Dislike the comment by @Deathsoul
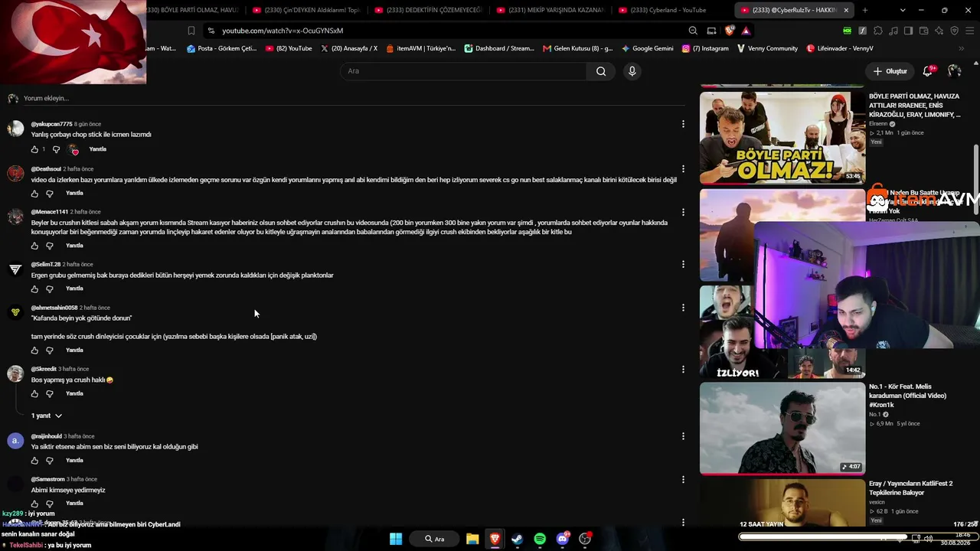 pyautogui.click(x=50, y=194)
